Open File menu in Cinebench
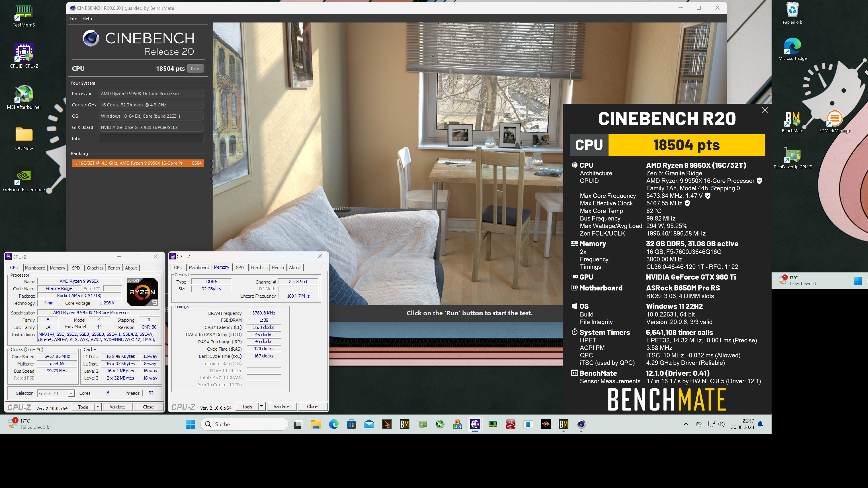Screen dimensions: 868x488 tap(73, 18)
